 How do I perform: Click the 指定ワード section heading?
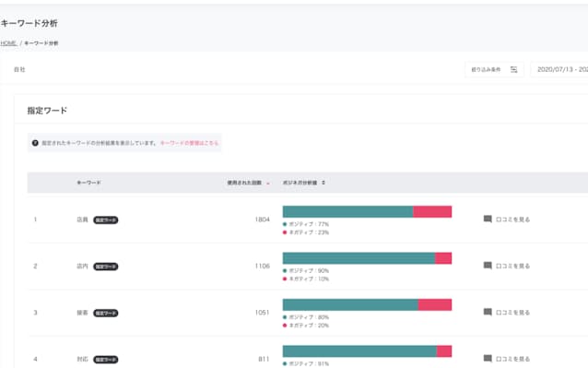[x=47, y=111]
